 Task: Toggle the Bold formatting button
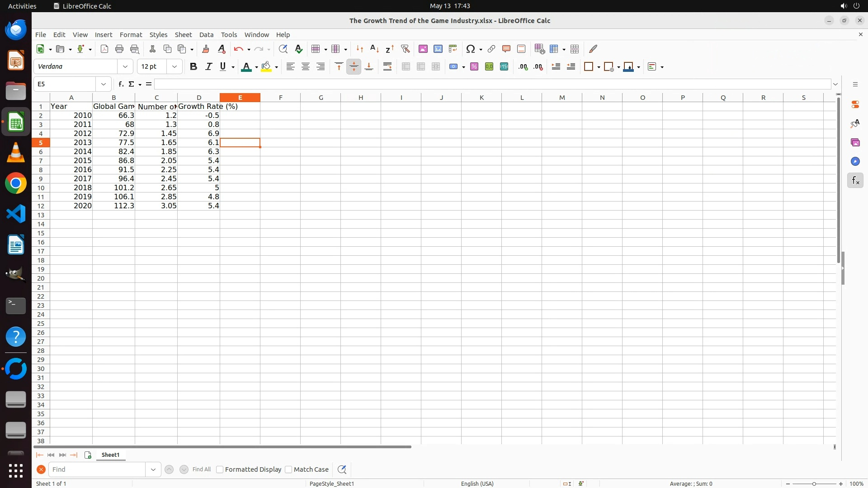(193, 67)
